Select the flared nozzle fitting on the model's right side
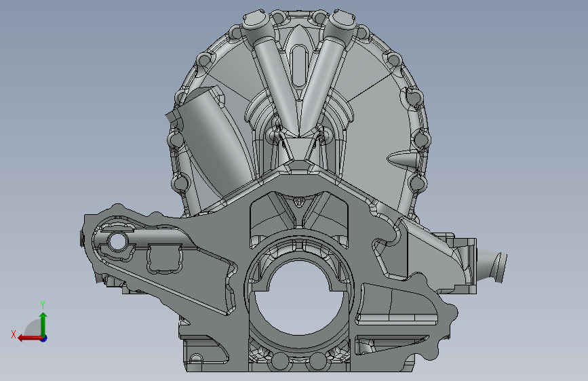Screen dimensions: 588x381 [492, 266]
